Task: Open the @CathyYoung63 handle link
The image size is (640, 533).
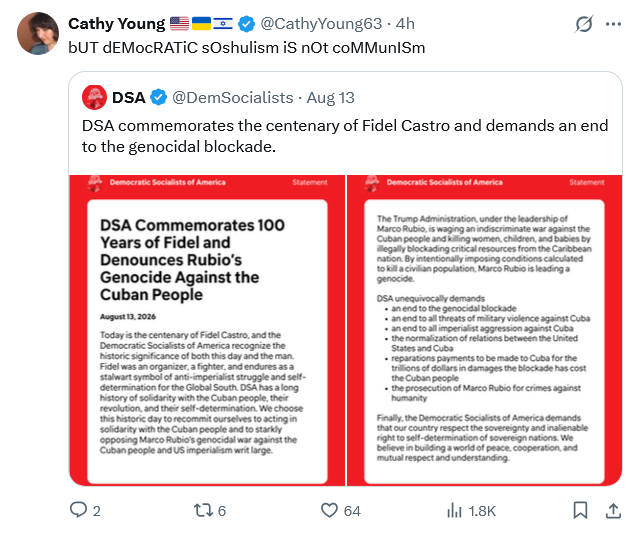Action: click(321, 24)
